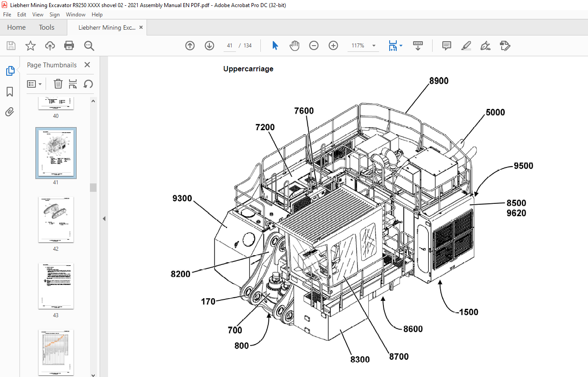Click the Print Pages icon in Thumbnails
This screenshot has height=377, width=588.
click(73, 84)
